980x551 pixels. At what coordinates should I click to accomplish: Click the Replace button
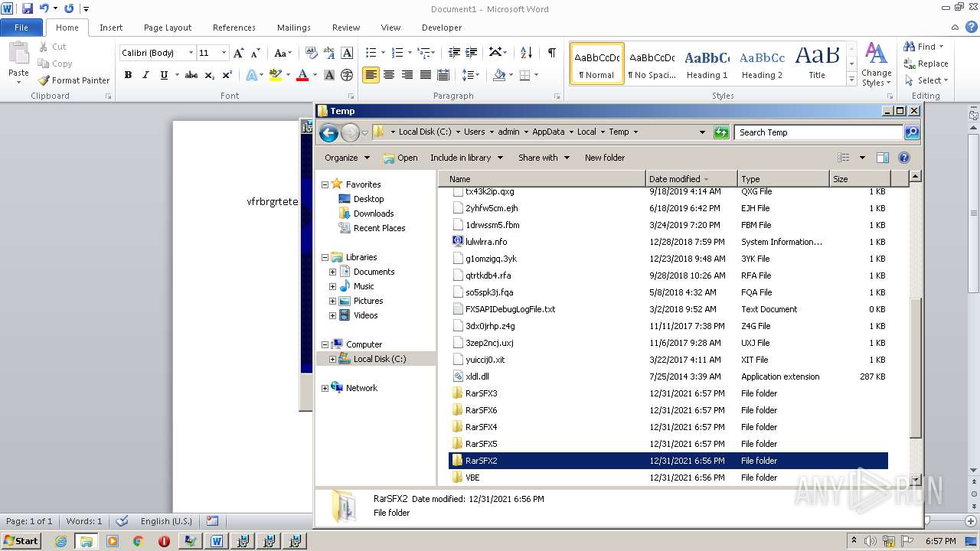pos(926,64)
